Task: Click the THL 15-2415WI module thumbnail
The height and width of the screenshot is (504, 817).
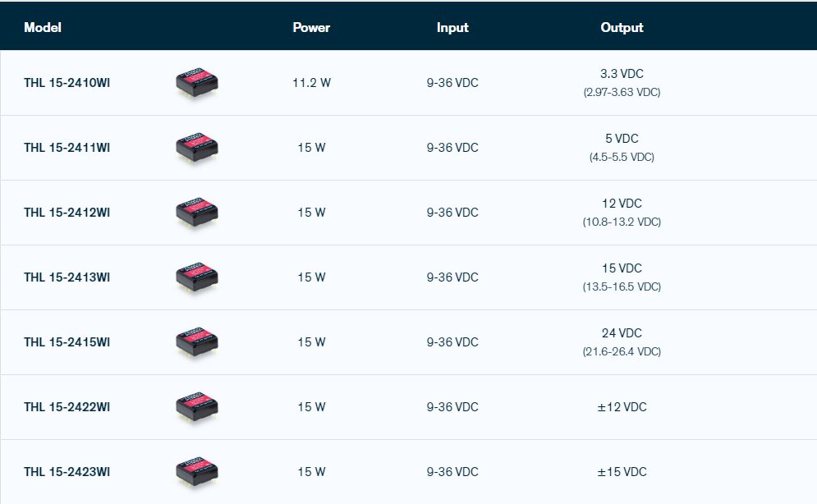Action: pyautogui.click(x=197, y=342)
